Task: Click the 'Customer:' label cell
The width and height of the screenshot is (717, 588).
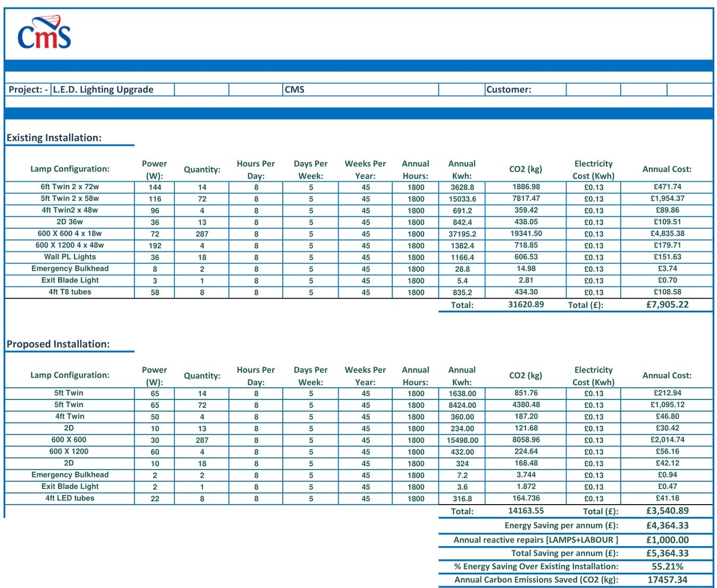Action: coord(526,89)
